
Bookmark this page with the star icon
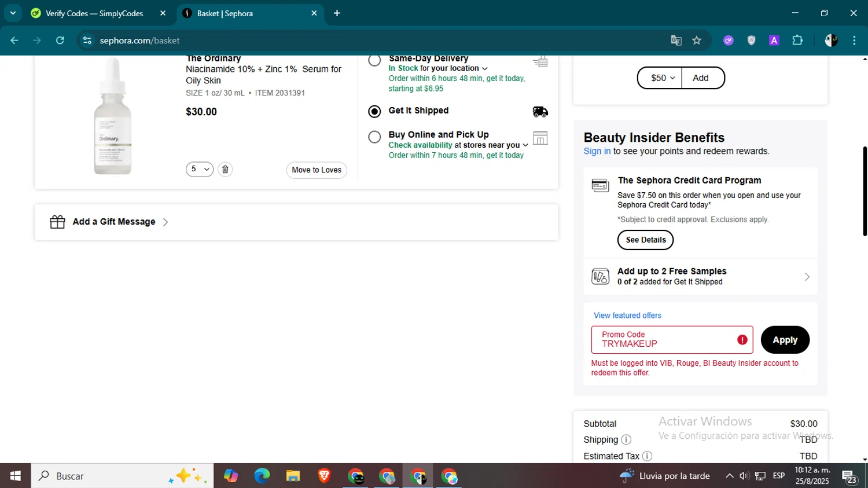coord(697,41)
